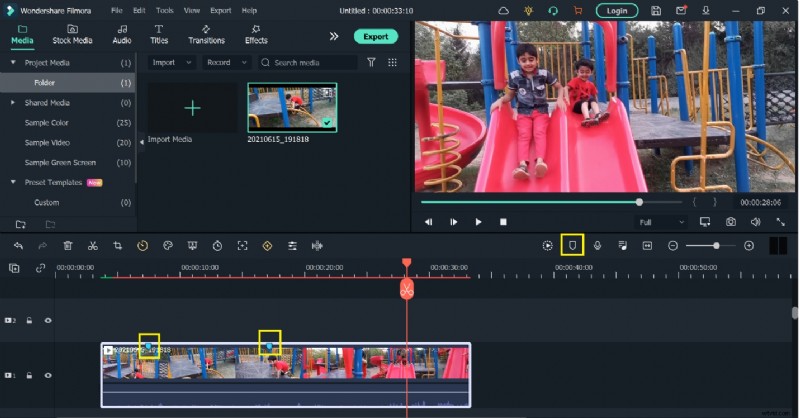Zoom out timeline with minus icon
This screenshot has height=418, width=800.
tap(673, 246)
